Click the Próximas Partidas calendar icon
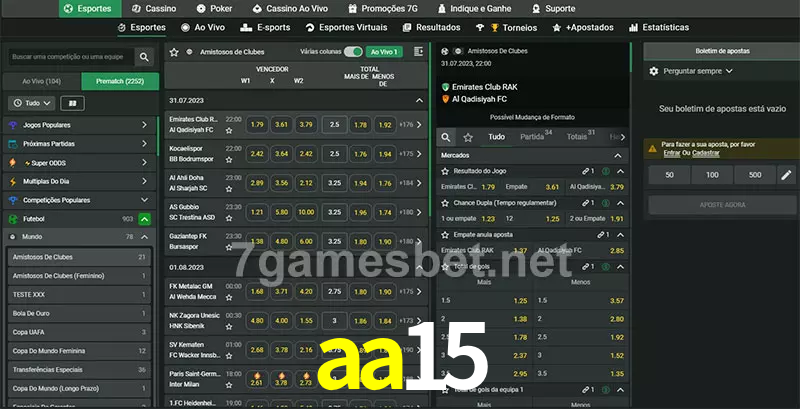The width and height of the screenshot is (800, 409). click(x=13, y=144)
